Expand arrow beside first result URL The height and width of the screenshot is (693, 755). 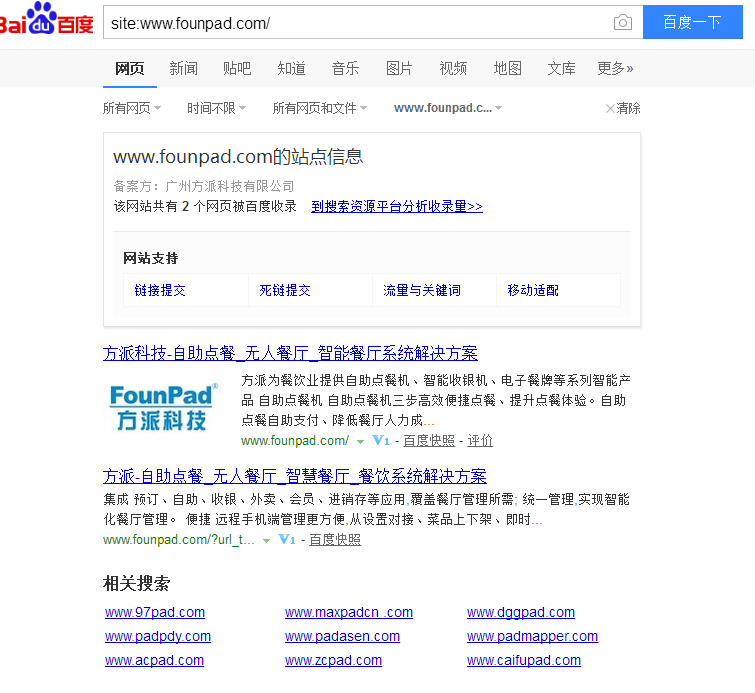(x=360, y=441)
